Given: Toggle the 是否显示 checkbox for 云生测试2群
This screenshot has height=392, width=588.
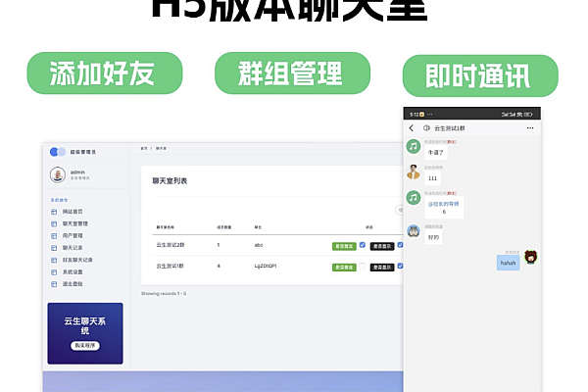Looking at the screenshot, I should tap(400, 245).
